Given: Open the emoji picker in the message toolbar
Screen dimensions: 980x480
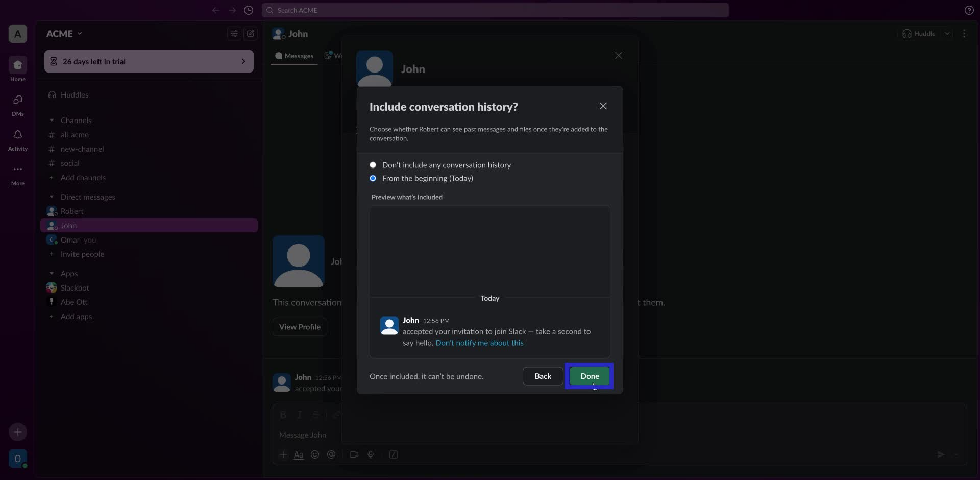Looking at the screenshot, I should click(315, 454).
